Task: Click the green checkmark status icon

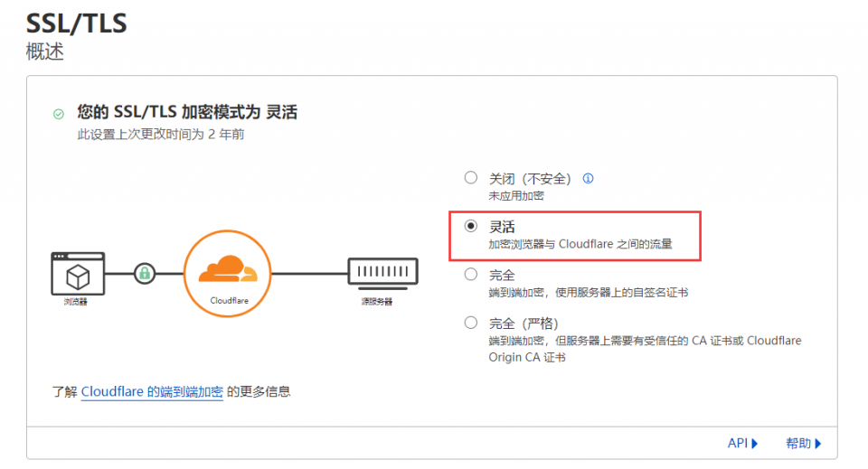Action: click(59, 114)
